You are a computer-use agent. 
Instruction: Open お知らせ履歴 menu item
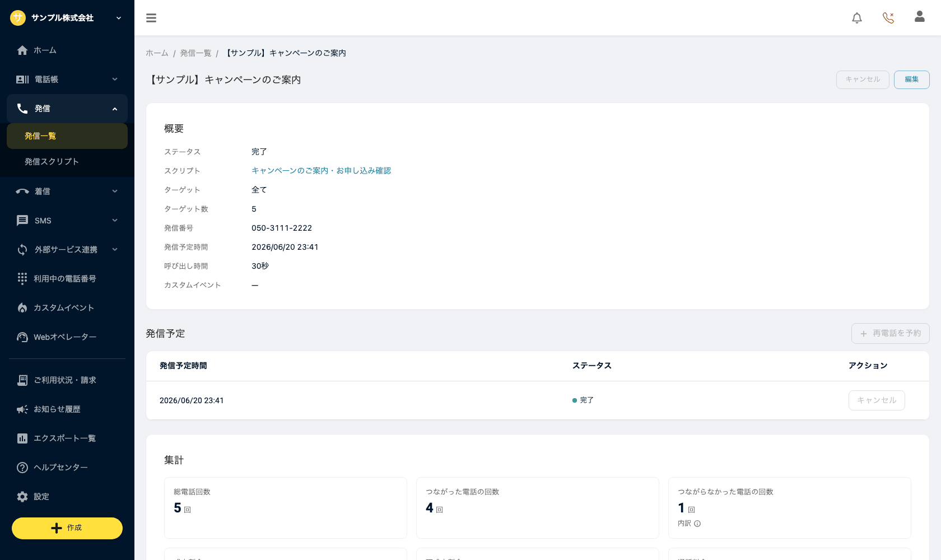point(67,409)
